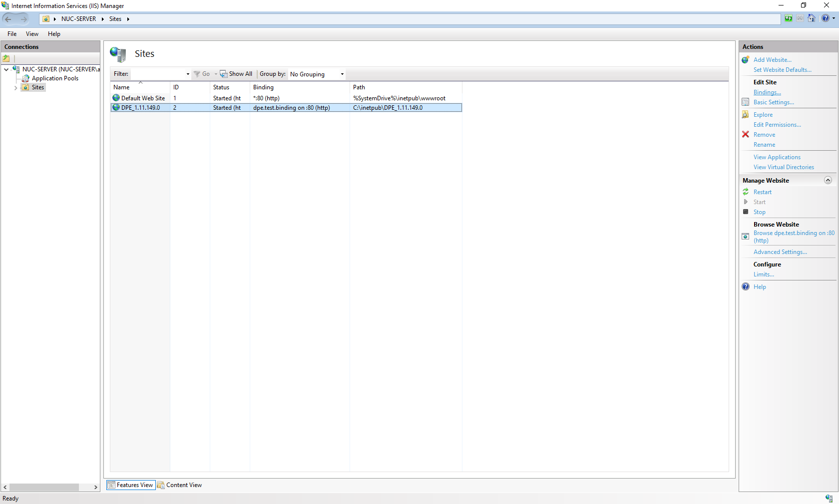Collapse the NUC-SERVER tree node
The height and width of the screenshot is (504, 839).
(x=6, y=69)
